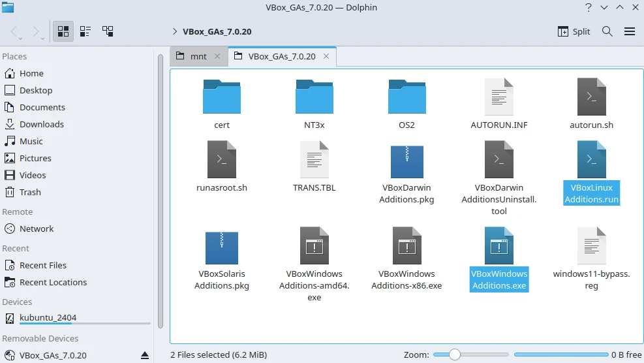Go back to previous folder
The width and height of the screenshot is (644, 363).
coord(14,31)
